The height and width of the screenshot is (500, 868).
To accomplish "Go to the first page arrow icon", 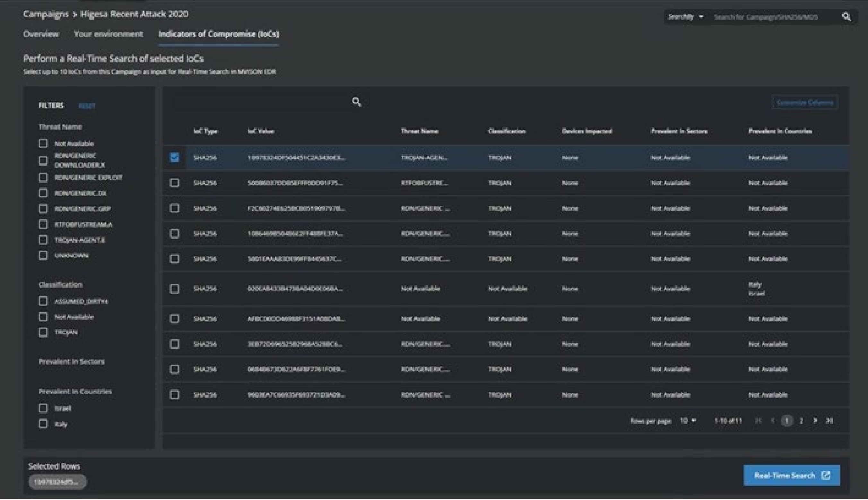I will point(759,420).
